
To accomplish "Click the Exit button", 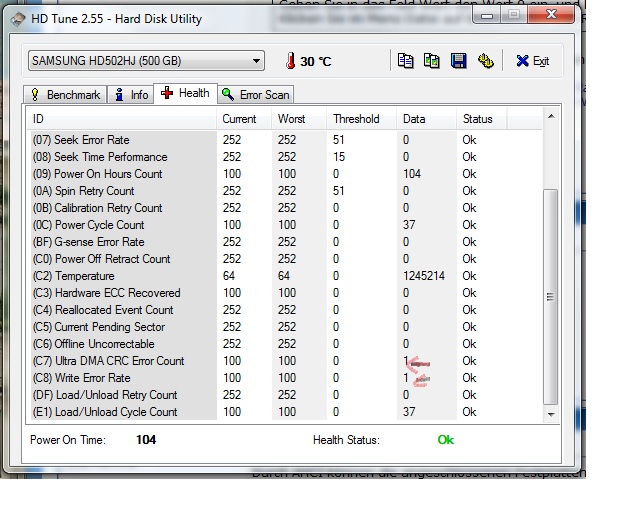I will point(532,61).
